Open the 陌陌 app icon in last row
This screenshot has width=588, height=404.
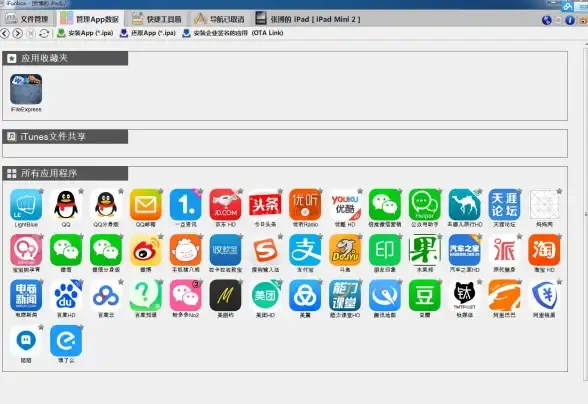tap(26, 341)
